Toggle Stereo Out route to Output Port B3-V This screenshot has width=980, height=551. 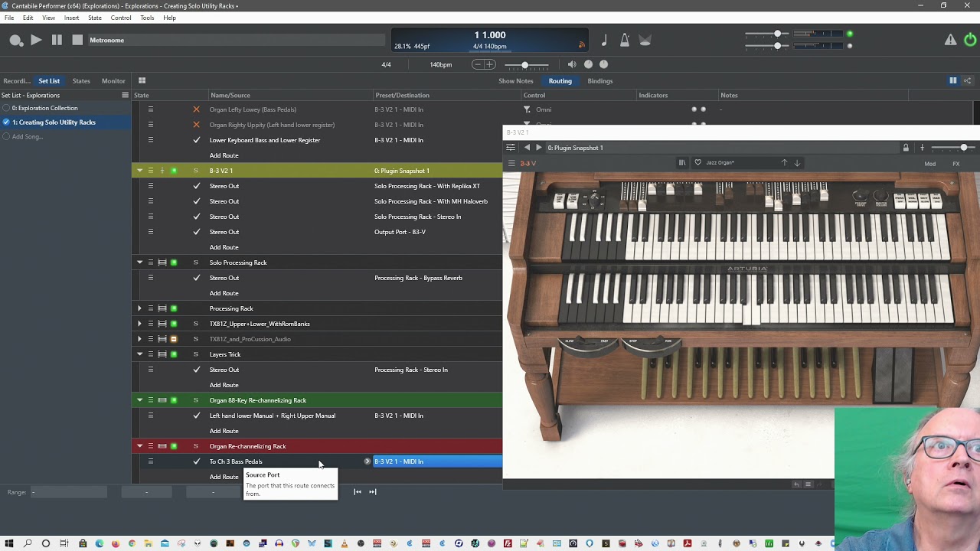(196, 232)
